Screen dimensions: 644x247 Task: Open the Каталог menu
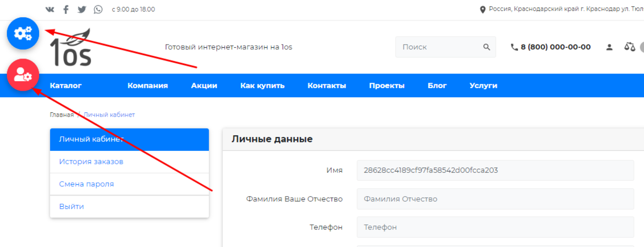pyautogui.click(x=65, y=85)
